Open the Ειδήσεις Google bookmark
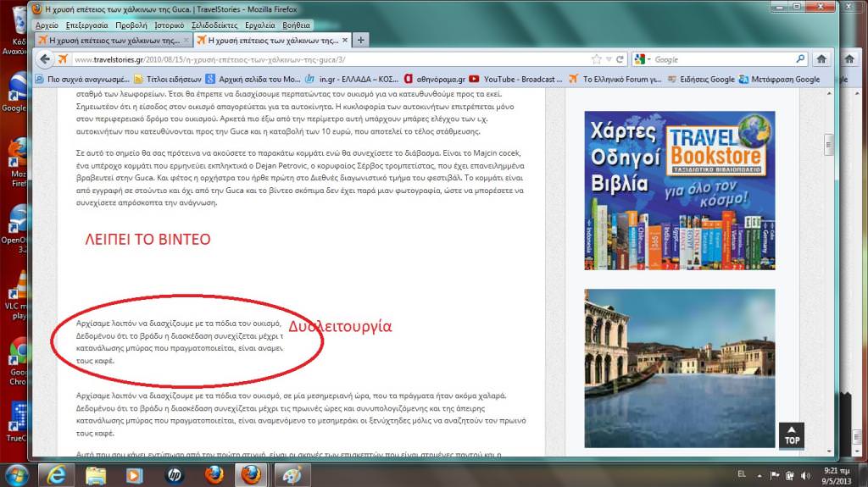 click(701, 79)
